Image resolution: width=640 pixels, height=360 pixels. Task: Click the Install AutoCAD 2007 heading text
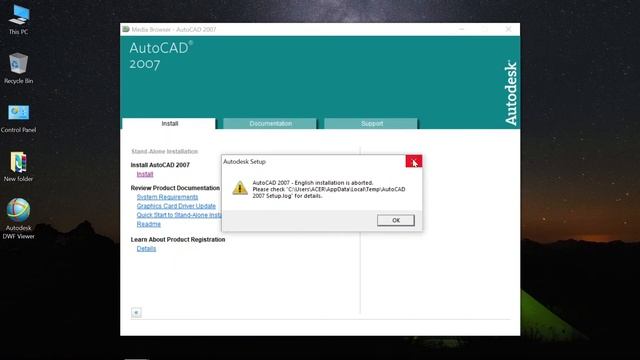click(160, 165)
